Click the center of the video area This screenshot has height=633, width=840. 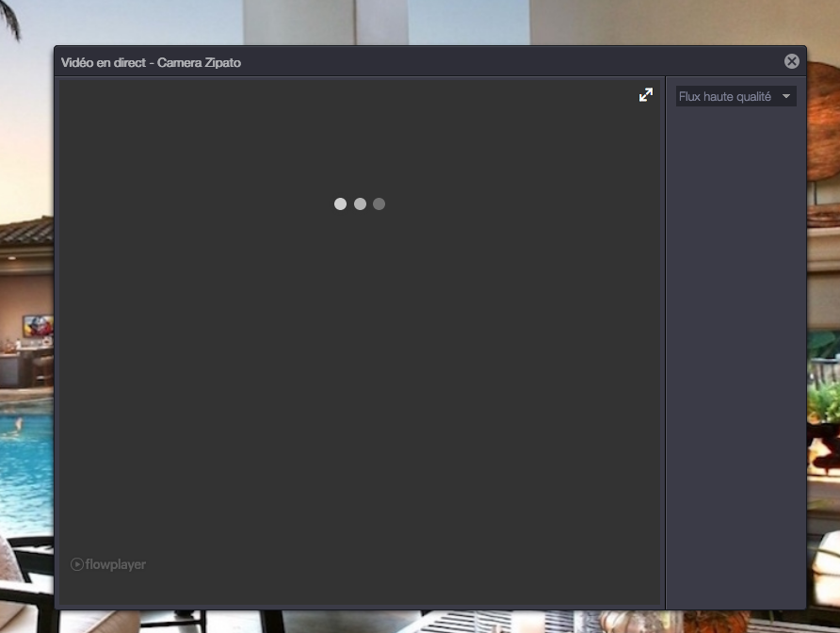(360, 342)
